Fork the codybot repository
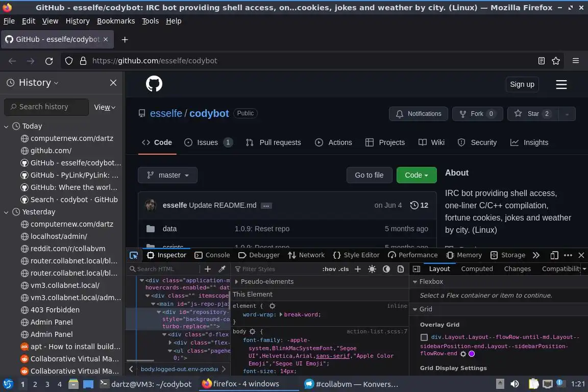 click(477, 114)
